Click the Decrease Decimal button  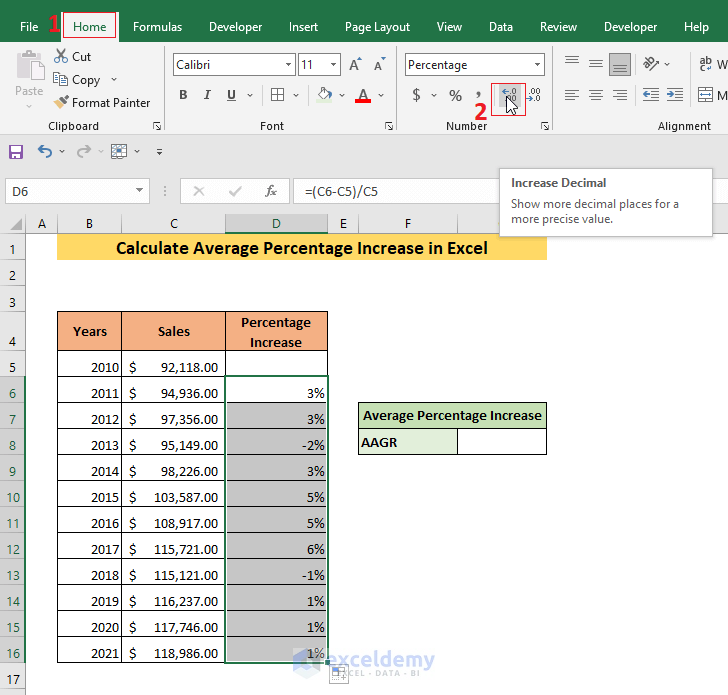pos(533,95)
